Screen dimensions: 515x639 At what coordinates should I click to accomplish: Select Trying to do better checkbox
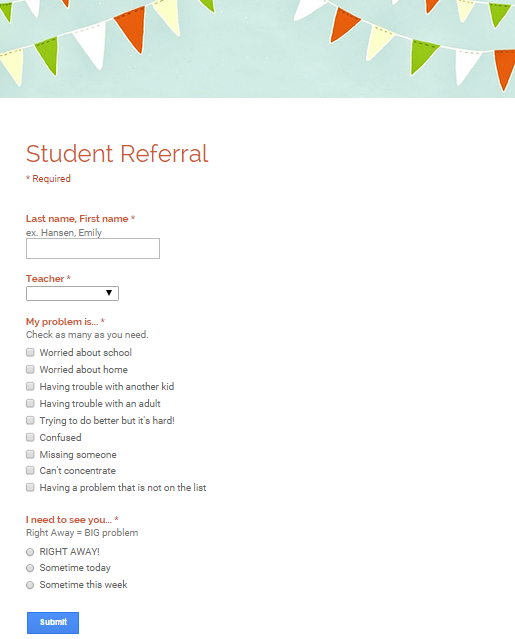tap(30, 420)
